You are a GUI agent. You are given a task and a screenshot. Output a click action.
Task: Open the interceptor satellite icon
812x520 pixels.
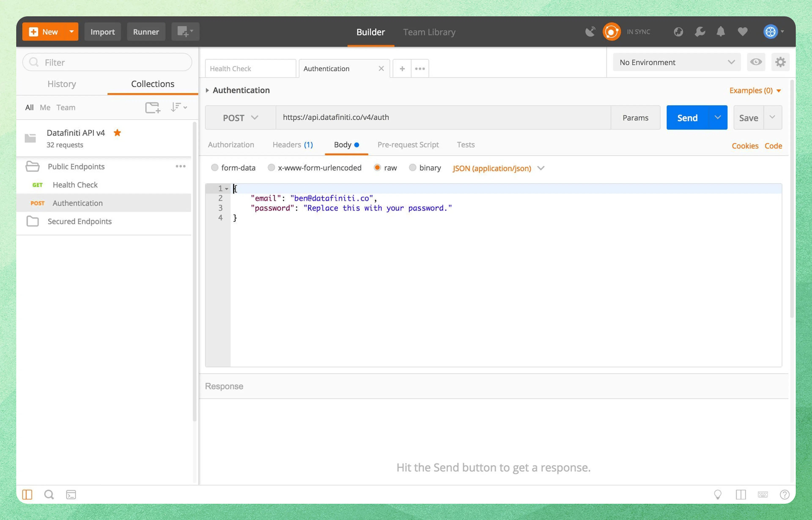[x=590, y=32]
